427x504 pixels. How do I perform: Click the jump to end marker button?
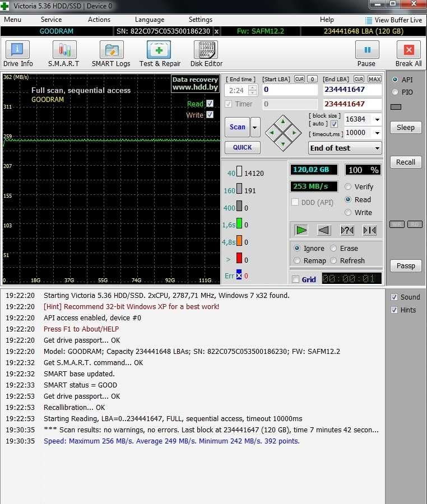pyautogui.click(x=370, y=230)
